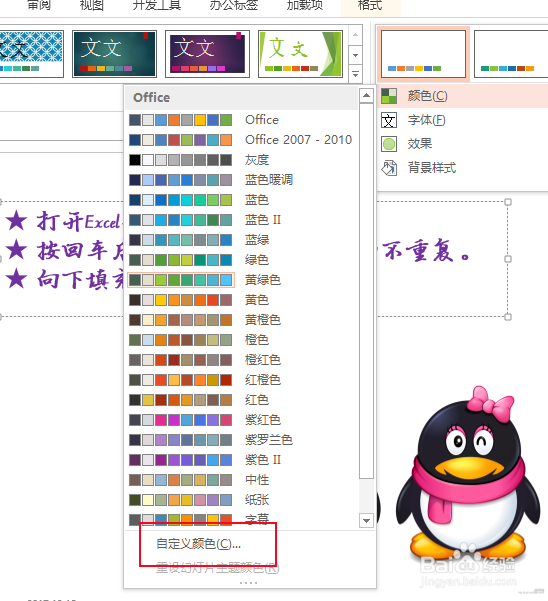
Task: Select the highlighted 黄绿色 color scheme
Action: 241,280
